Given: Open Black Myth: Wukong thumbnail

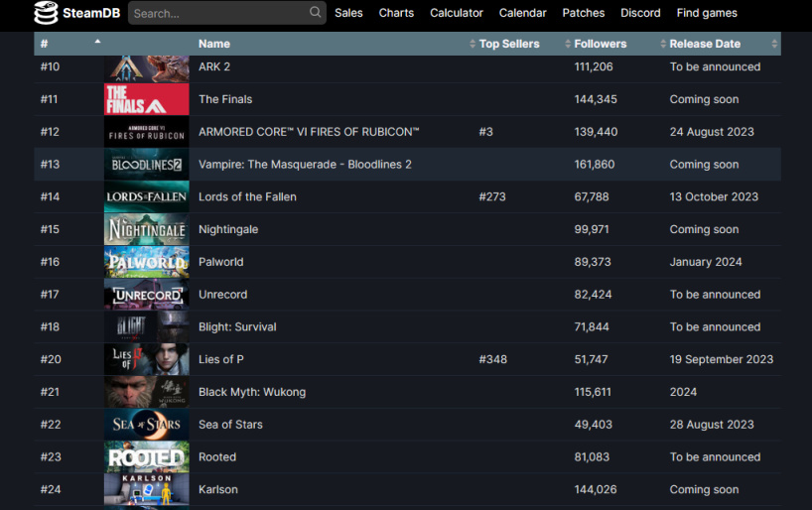Looking at the screenshot, I should click(x=147, y=392).
